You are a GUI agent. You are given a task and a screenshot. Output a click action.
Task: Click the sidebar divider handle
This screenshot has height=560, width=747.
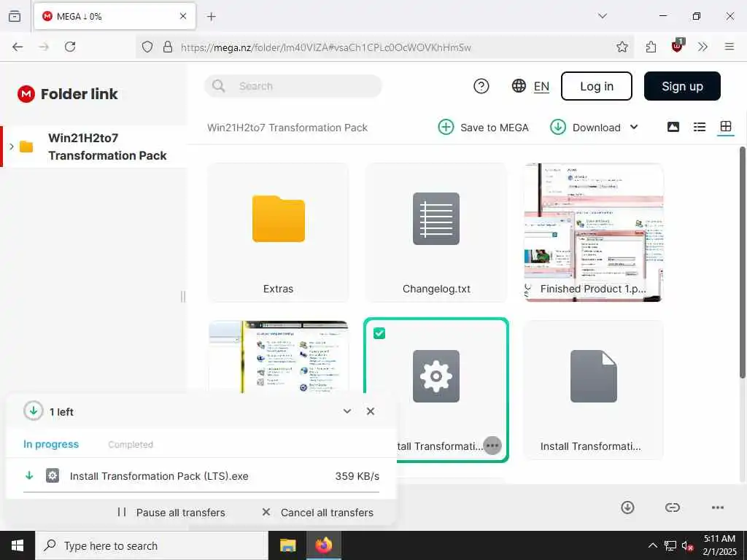tap(183, 297)
